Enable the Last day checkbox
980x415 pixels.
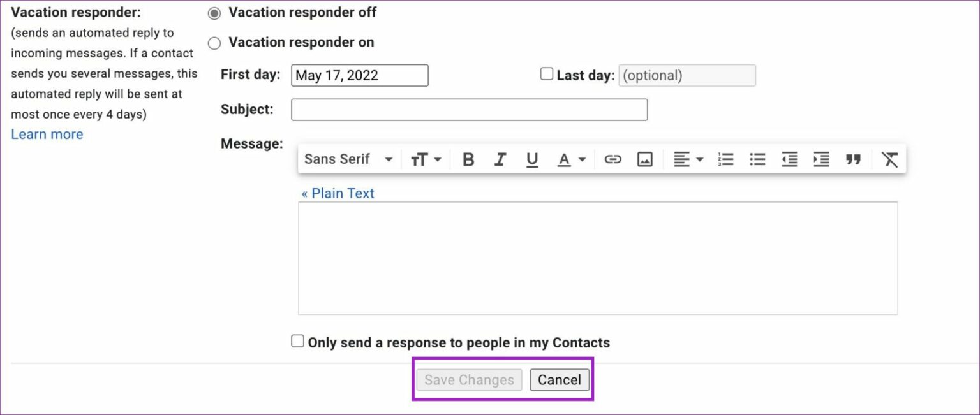tap(546, 73)
